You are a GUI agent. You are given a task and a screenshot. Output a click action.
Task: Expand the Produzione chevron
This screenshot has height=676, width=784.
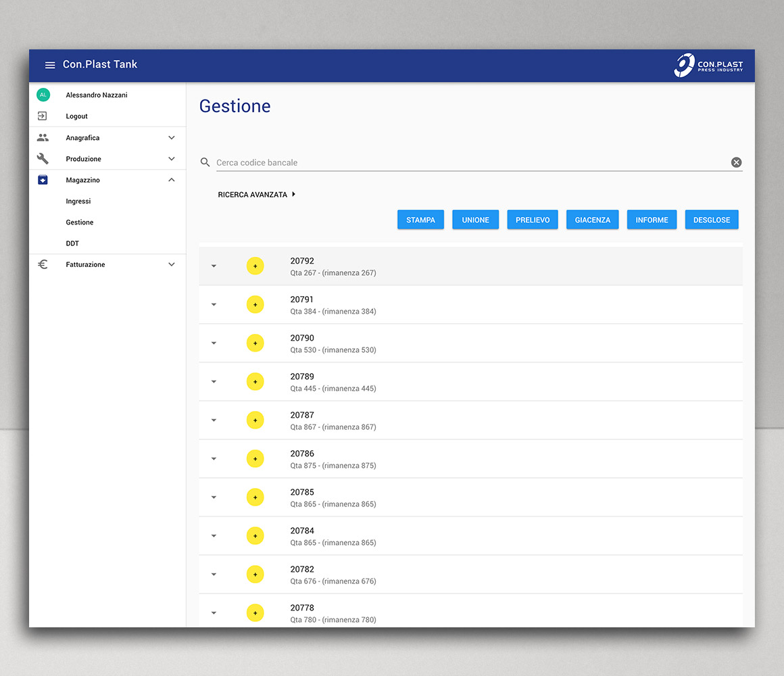tap(172, 158)
